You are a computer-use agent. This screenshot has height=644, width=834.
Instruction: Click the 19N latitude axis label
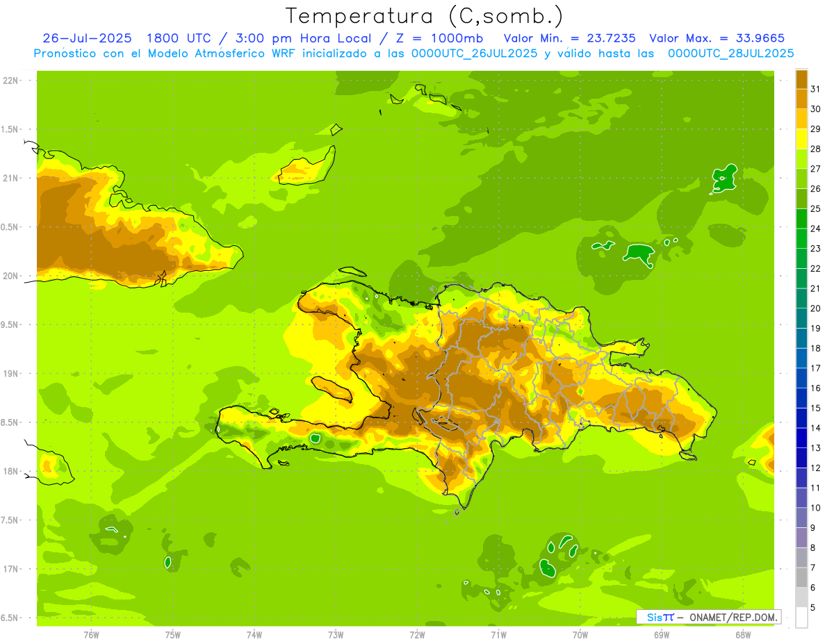point(11,373)
